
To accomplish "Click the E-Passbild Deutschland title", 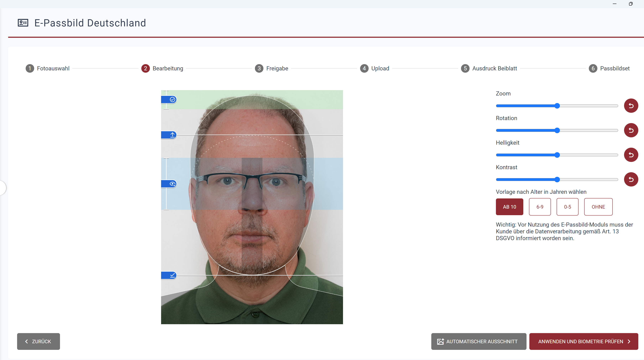I will 90,23.
